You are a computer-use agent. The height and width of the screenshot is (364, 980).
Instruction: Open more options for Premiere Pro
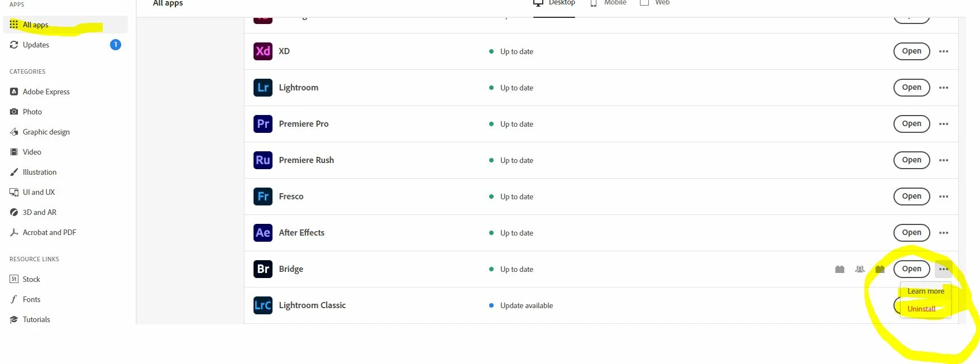944,124
